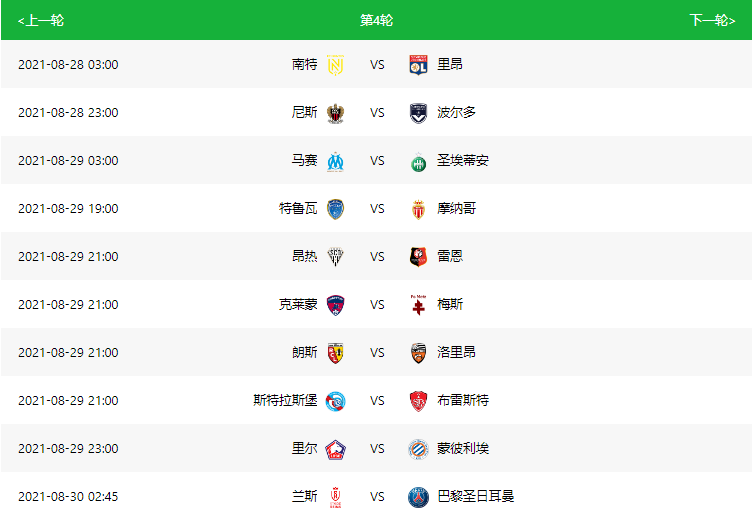752x518 pixels.
Task: Select the Paris Saint-Germain crest
Action: (418, 497)
